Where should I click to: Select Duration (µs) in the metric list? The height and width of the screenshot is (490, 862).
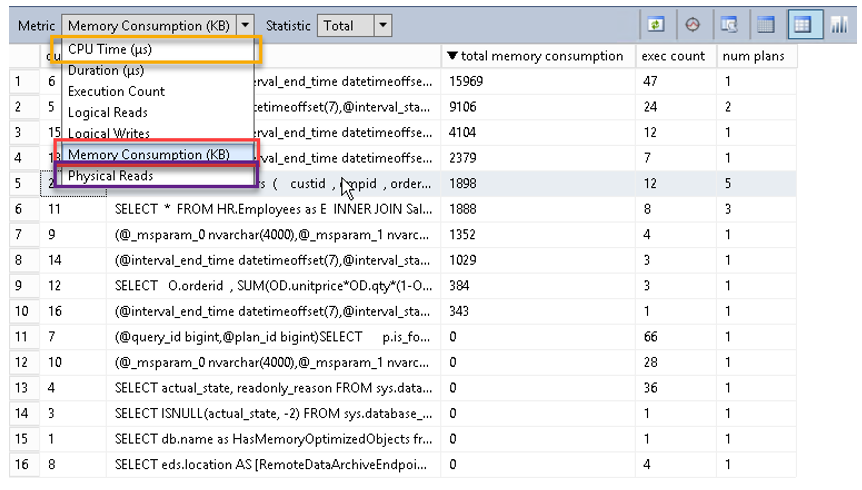(106, 70)
